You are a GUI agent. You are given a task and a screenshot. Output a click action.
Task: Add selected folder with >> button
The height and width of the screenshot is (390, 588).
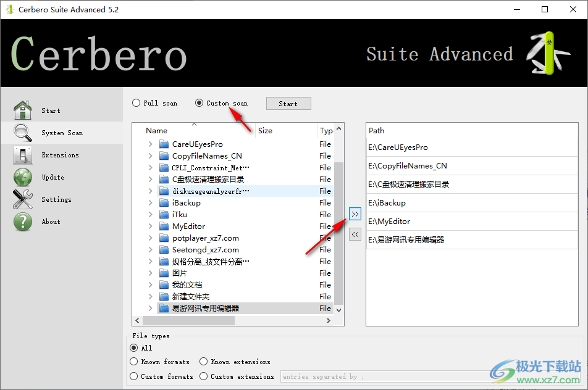[355, 214]
